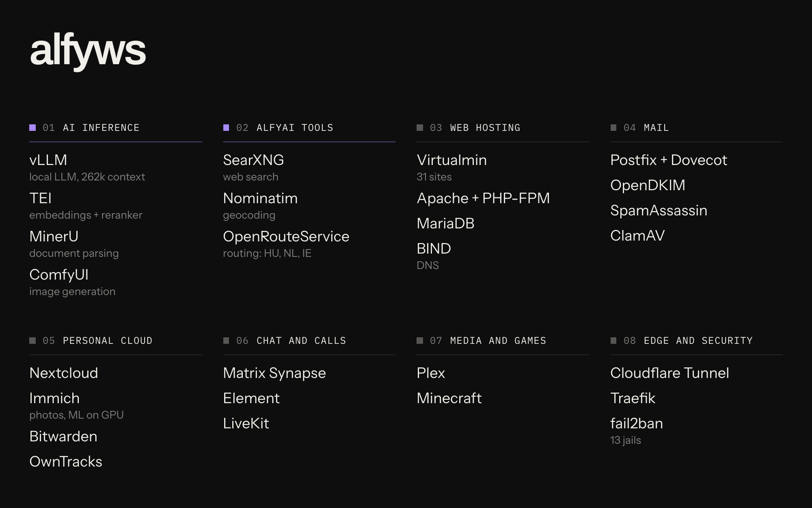The width and height of the screenshot is (812, 508).
Task: Click the gray square beside PERSONAL CLOUD
Action: 32,341
